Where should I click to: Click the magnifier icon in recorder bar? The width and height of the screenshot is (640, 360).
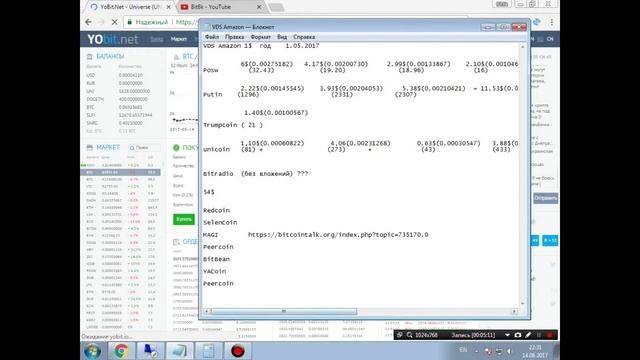(409, 335)
